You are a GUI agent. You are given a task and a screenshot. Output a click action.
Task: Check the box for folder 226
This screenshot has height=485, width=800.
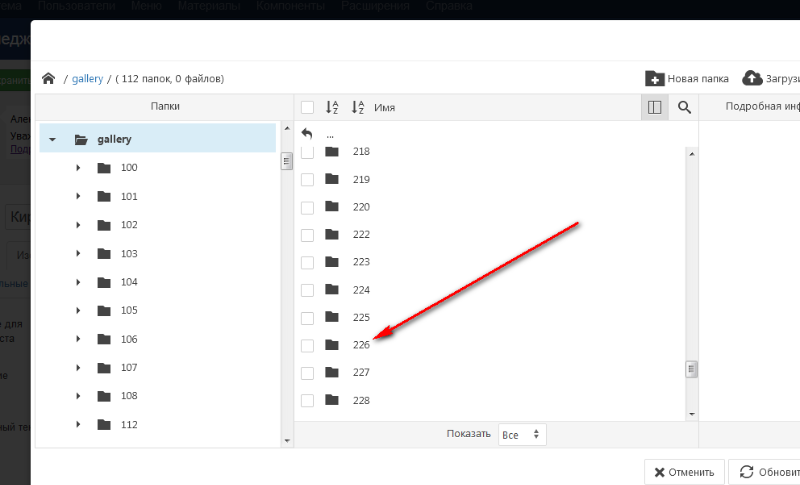[308, 345]
